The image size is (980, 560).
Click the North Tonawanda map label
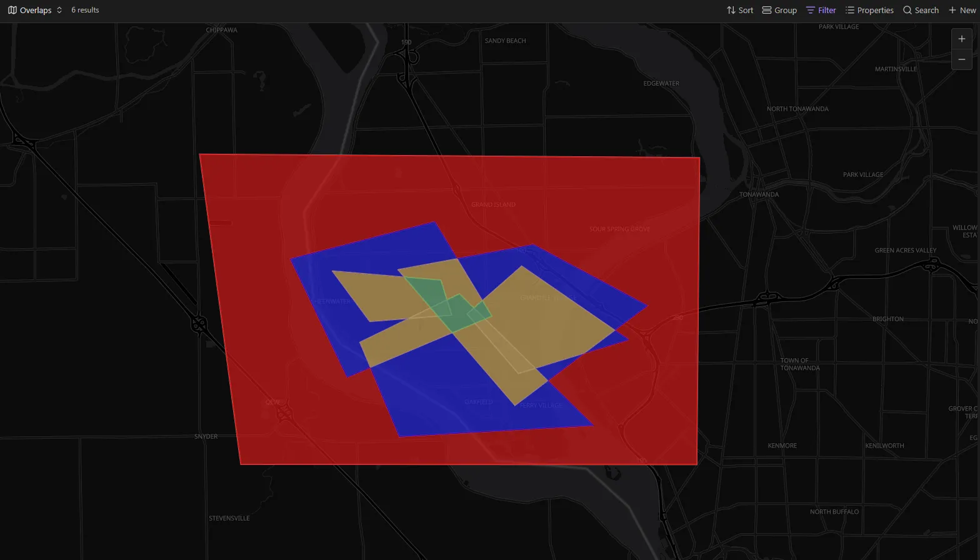797,109
